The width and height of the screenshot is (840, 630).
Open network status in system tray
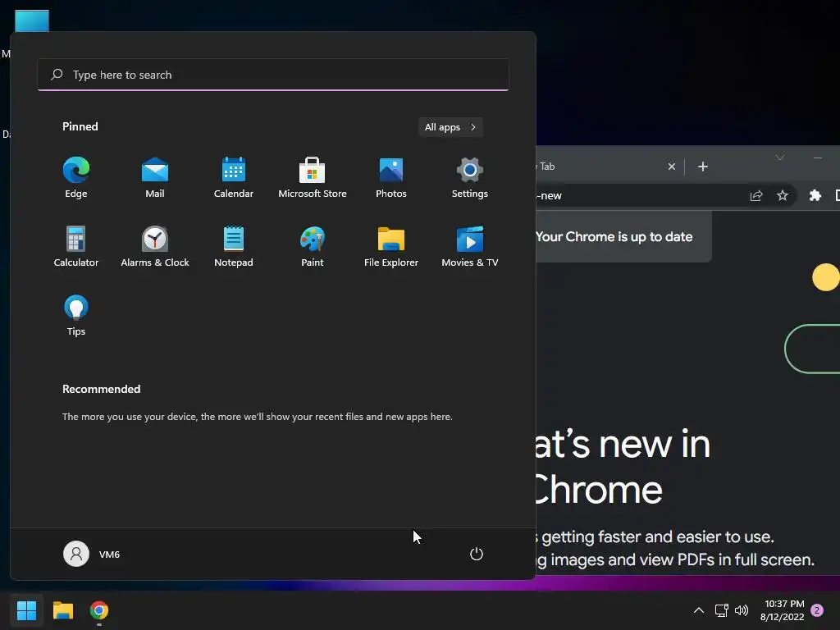(x=721, y=610)
